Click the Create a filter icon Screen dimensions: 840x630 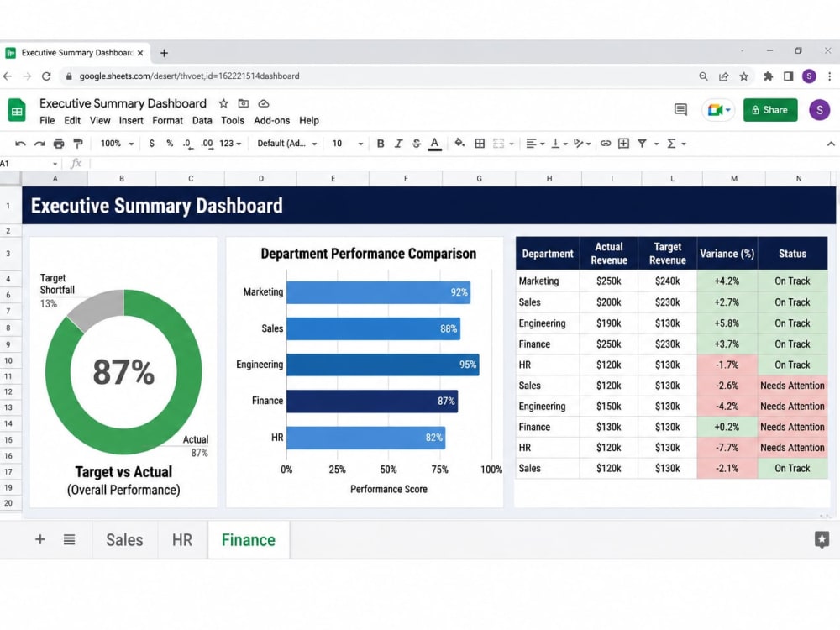click(x=642, y=144)
